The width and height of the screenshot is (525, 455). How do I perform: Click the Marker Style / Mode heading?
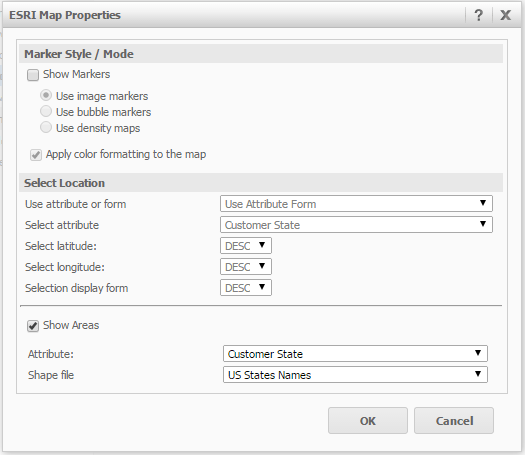click(x=79, y=54)
